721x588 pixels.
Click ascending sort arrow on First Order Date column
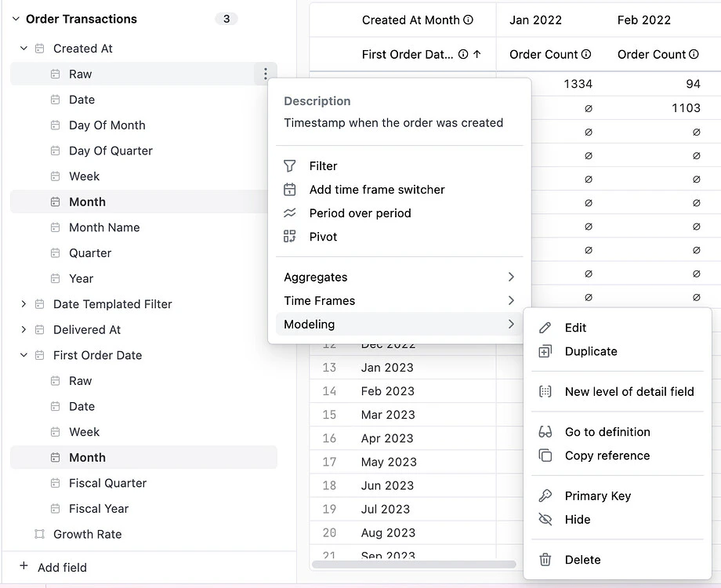[477, 54]
